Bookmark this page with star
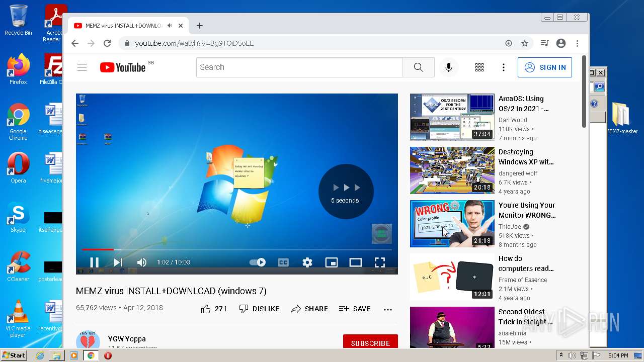 (525, 43)
